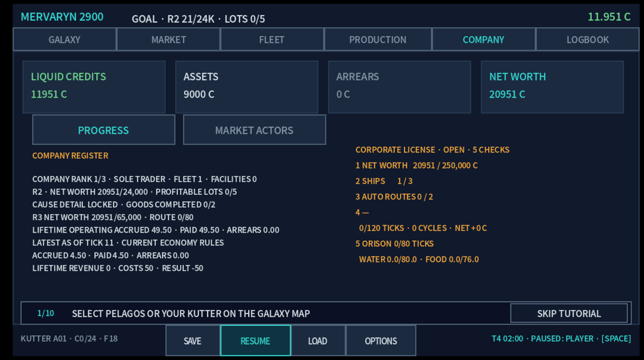Click the Cause Detail Locked line
The width and height of the screenshot is (644, 360).
click(x=124, y=205)
